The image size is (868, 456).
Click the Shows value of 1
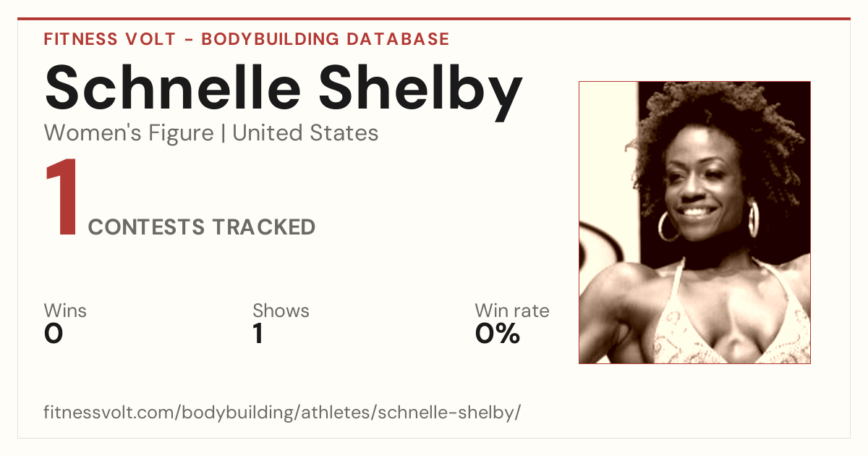[258, 334]
